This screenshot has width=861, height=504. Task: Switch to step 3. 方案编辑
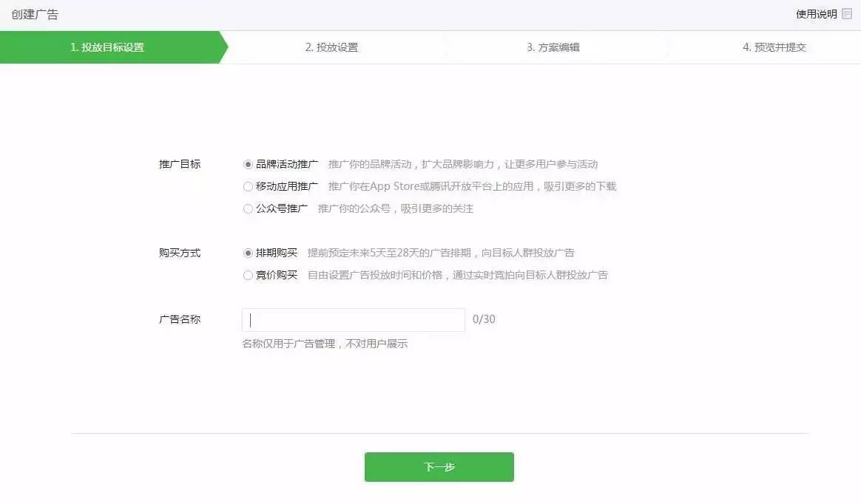(x=553, y=47)
